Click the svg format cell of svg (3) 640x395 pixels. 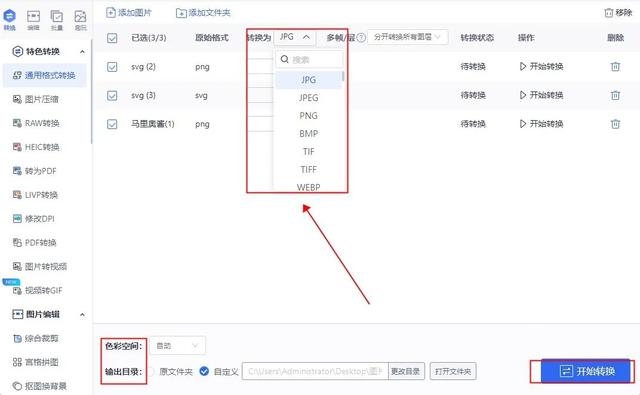201,95
